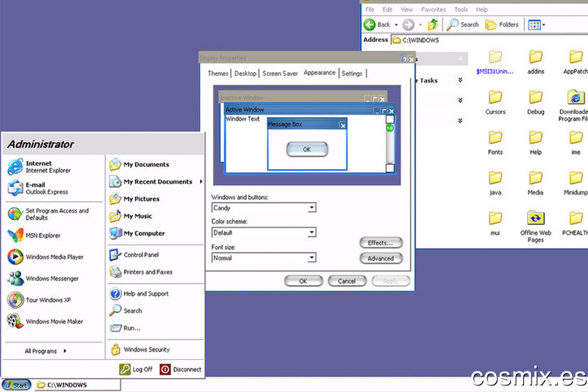Open Font size dropdown

click(x=312, y=257)
